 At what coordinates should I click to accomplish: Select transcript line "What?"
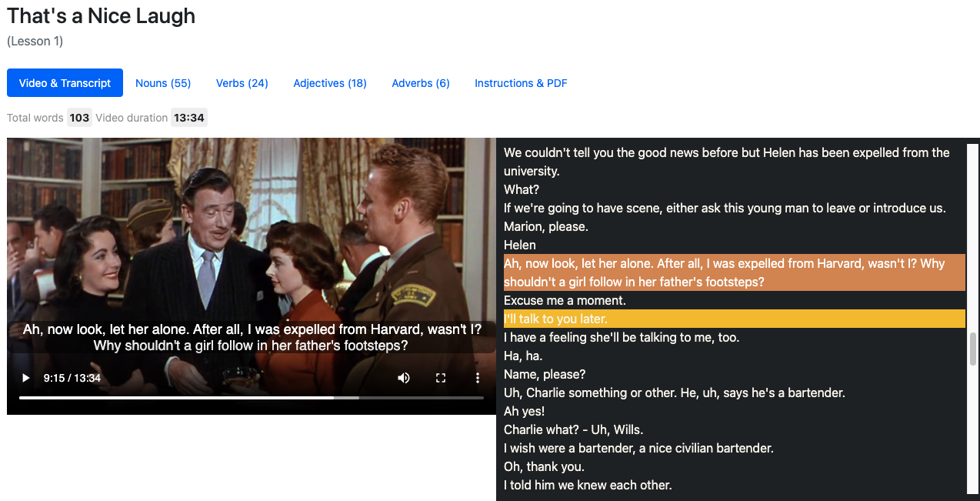(x=735, y=189)
